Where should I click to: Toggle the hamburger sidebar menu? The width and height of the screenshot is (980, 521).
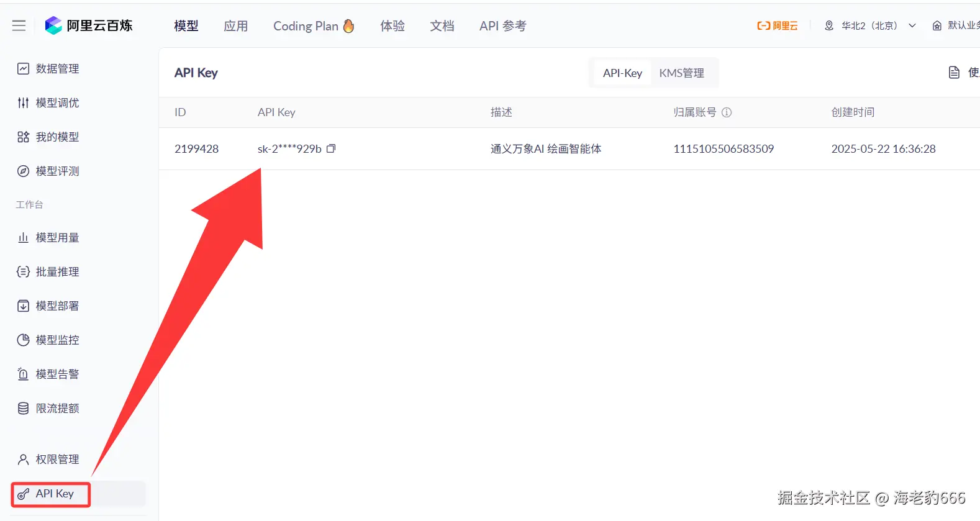click(19, 25)
